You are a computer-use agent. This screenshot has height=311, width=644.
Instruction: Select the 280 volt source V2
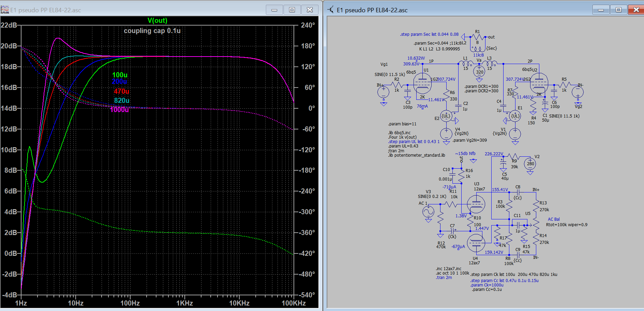tap(530, 164)
